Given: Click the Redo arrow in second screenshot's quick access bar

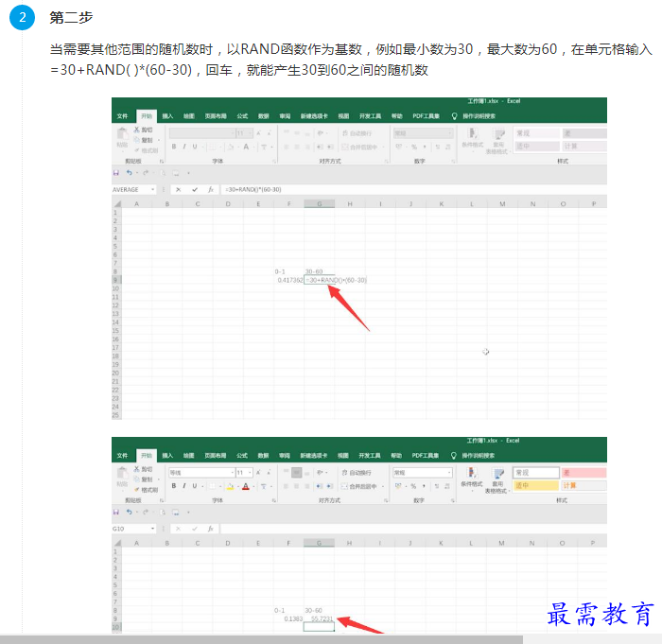Looking at the screenshot, I should [146, 513].
